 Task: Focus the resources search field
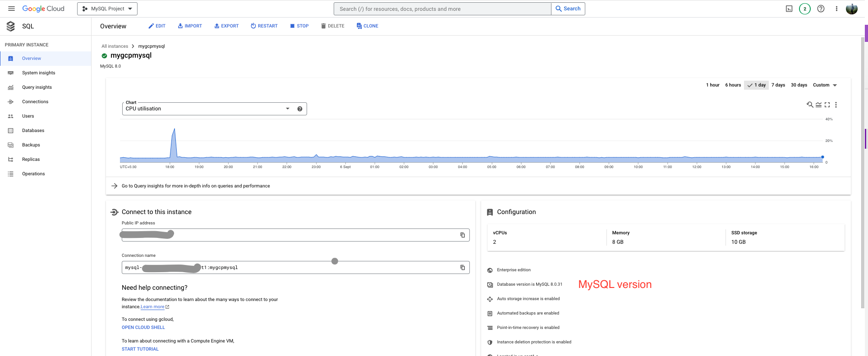pos(443,9)
